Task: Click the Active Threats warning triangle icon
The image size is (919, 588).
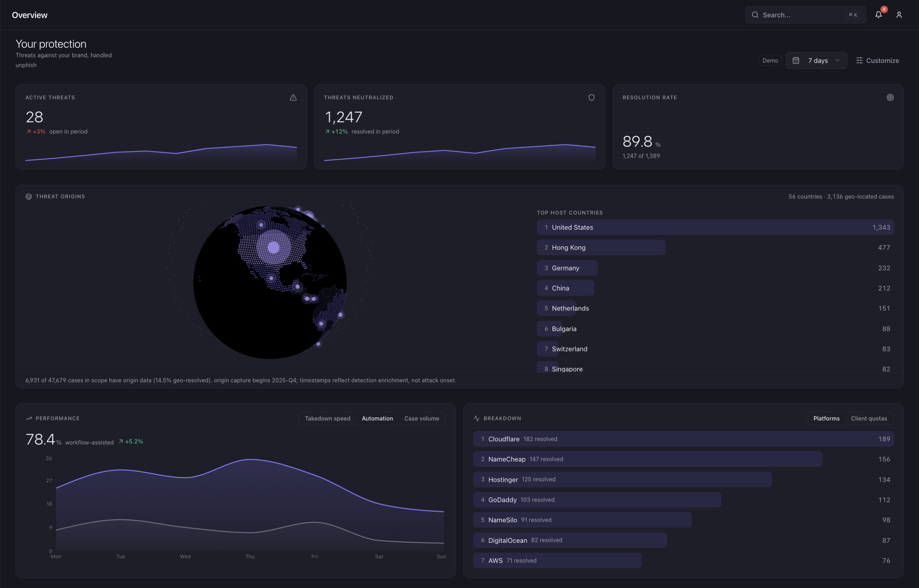Action: tap(293, 98)
